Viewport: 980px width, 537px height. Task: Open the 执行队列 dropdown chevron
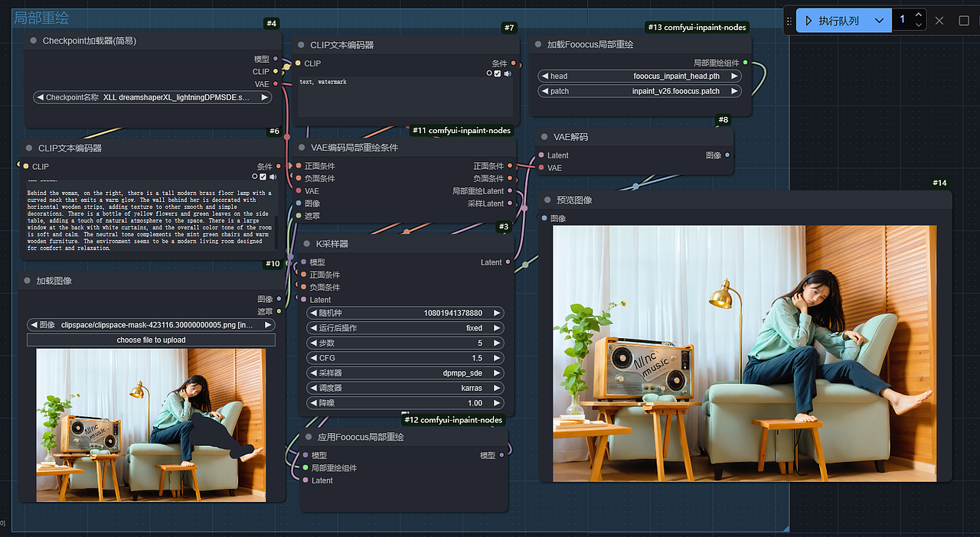(880, 21)
